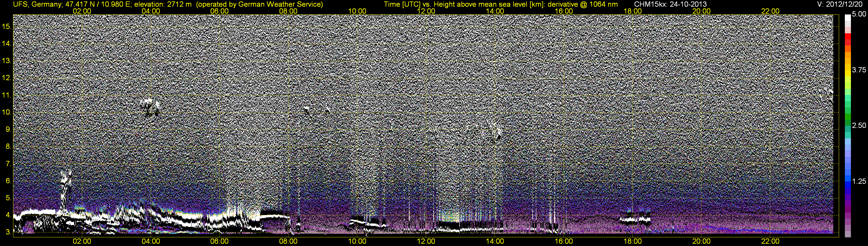This screenshot has height=246, width=868.
Task: Click the height axis label '8.'
Action: click(x=8, y=147)
